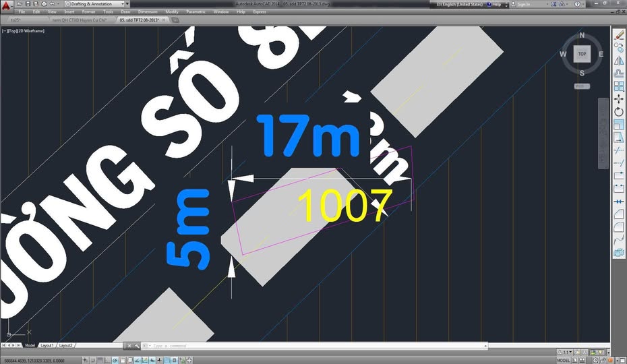Switch to the Layout2 tab
Image resolution: width=627 pixels, height=364 pixels.
[65, 345]
